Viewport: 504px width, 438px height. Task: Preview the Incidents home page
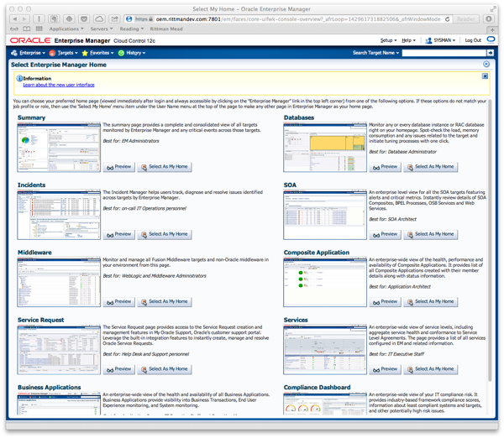click(x=119, y=234)
